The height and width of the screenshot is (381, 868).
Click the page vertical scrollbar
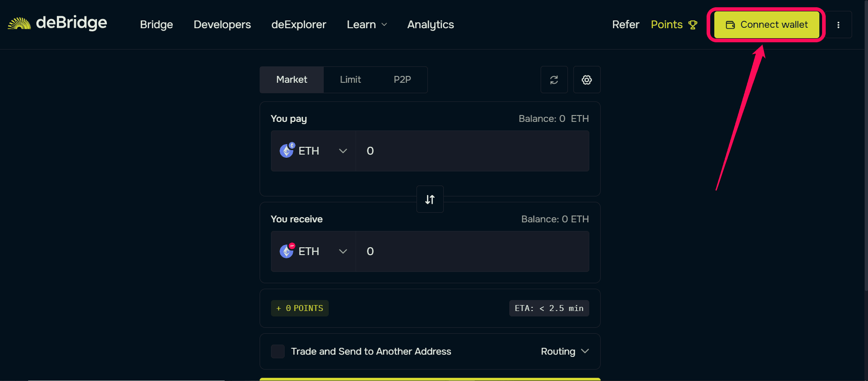pos(866,145)
